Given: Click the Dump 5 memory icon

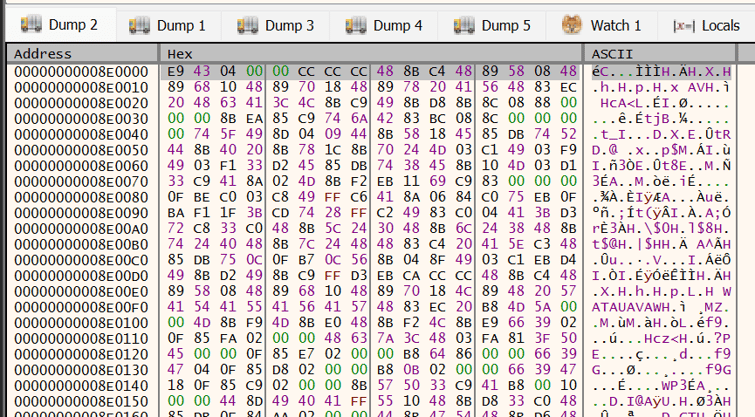Looking at the screenshot, I should click(464, 25).
